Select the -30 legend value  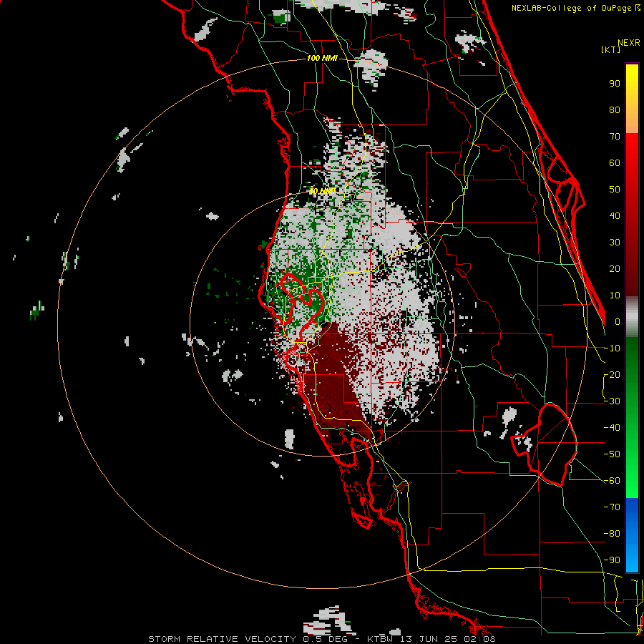tap(612, 401)
